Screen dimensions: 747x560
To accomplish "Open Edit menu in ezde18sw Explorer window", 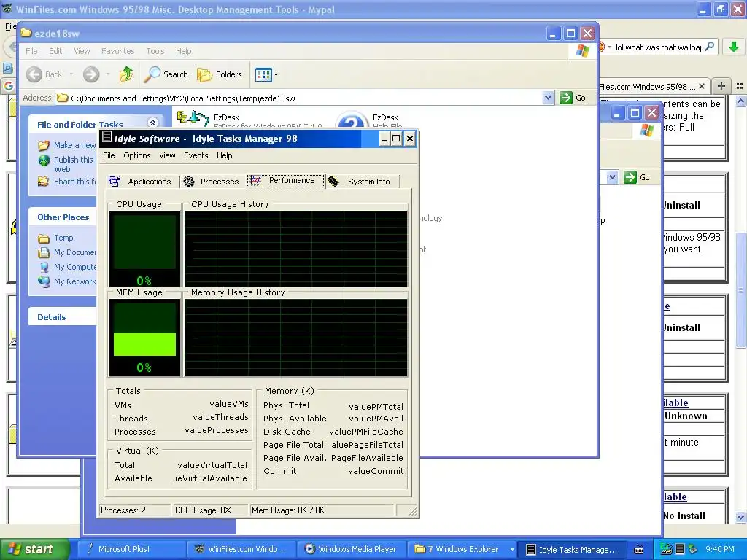I will tap(55, 51).
